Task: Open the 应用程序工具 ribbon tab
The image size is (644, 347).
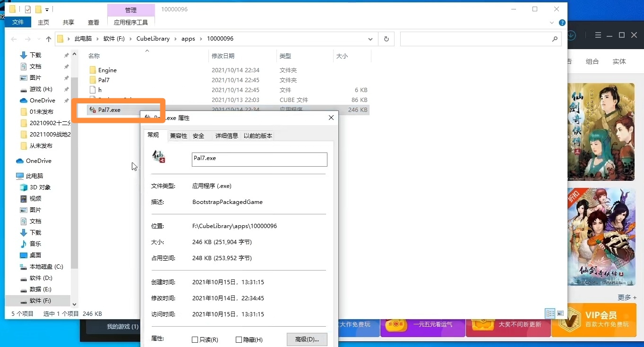Action: (x=131, y=22)
